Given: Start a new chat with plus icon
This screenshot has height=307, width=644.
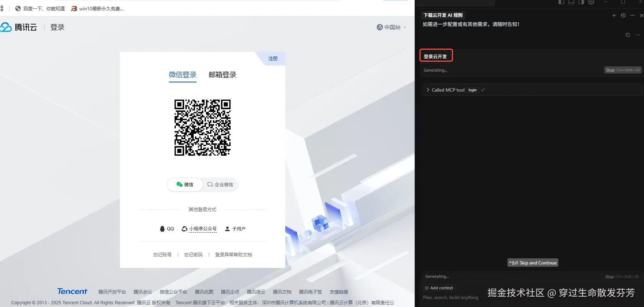Looking at the screenshot, I should [x=614, y=15].
